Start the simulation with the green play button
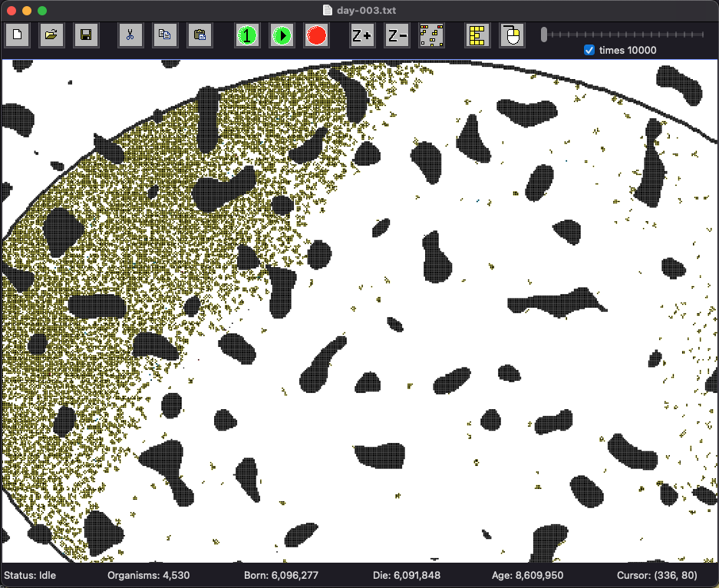The image size is (719, 588). tap(282, 35)
